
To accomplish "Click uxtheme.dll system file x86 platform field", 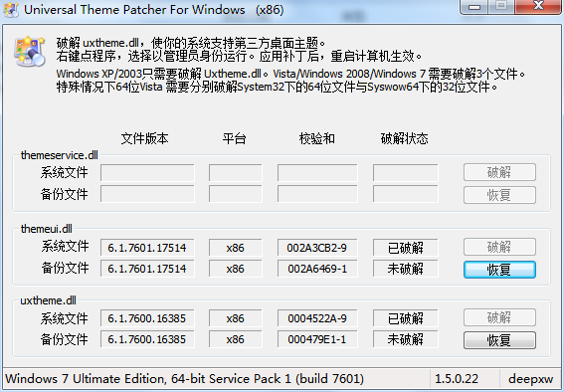I will click(235, 318).
